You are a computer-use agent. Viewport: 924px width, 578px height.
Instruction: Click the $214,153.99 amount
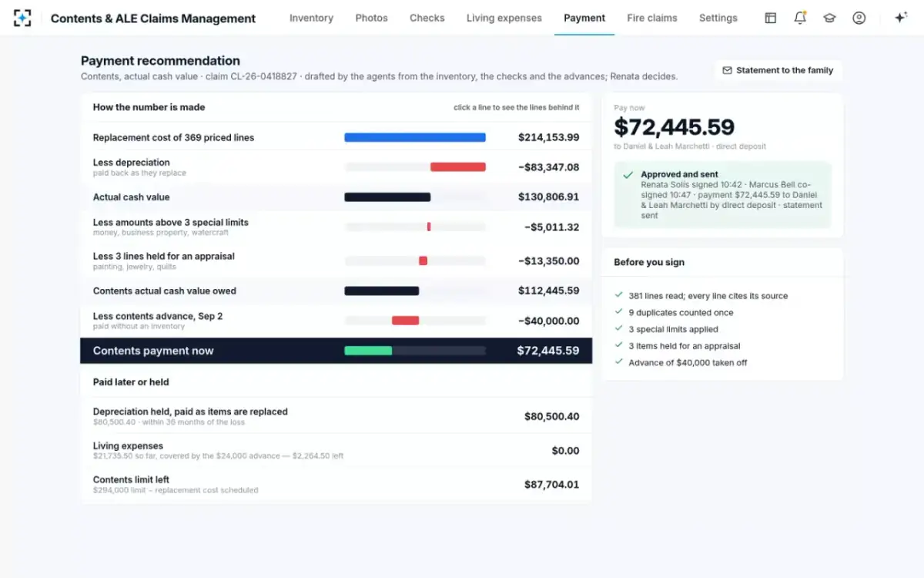(549, 137)
